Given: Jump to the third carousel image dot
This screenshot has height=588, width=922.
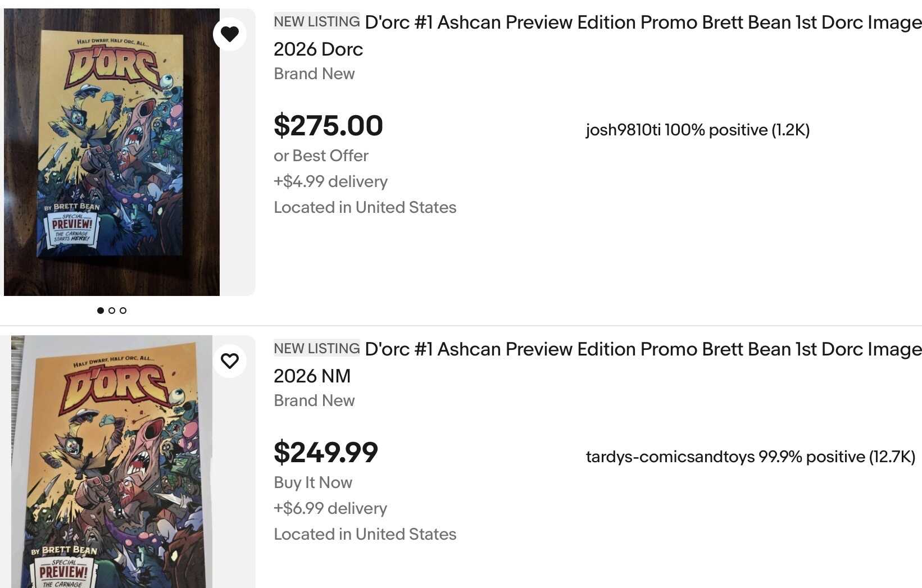Looking at the screenshot, I should click(x=123, y=311).
